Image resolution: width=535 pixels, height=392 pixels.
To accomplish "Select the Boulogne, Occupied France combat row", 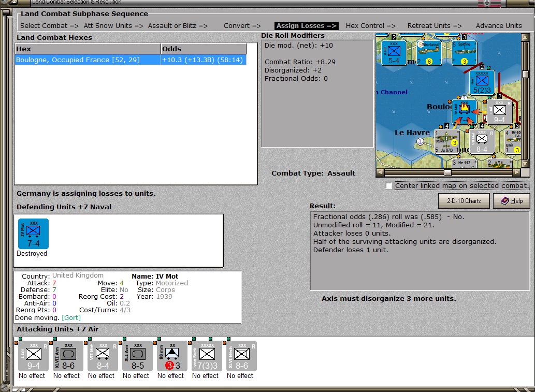I will point(131,60).
